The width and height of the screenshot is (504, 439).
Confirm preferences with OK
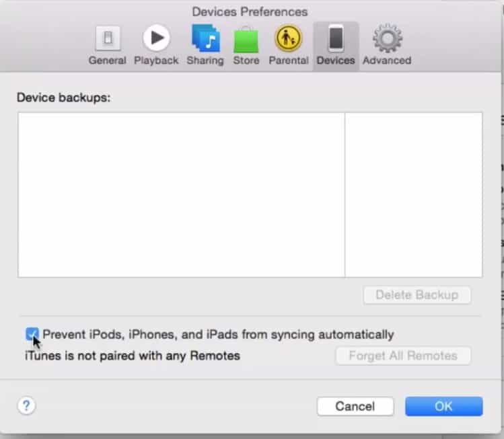tap(443, 406)
